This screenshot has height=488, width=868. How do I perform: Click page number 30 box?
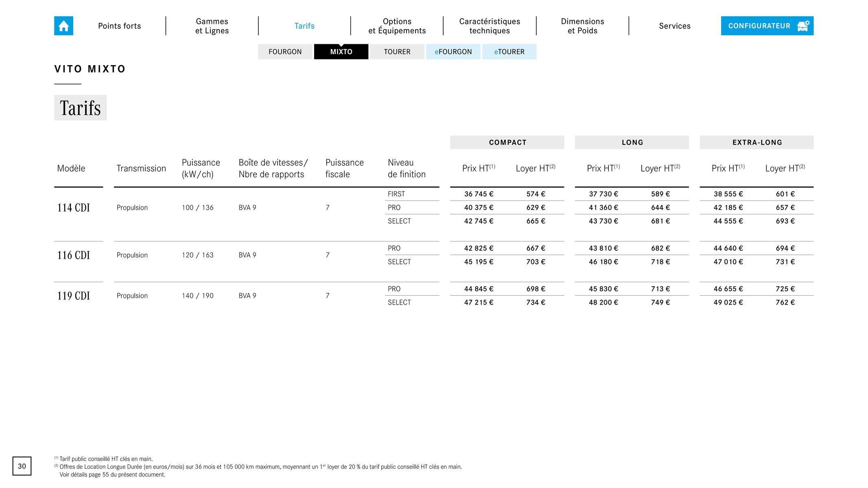(22, 466)
